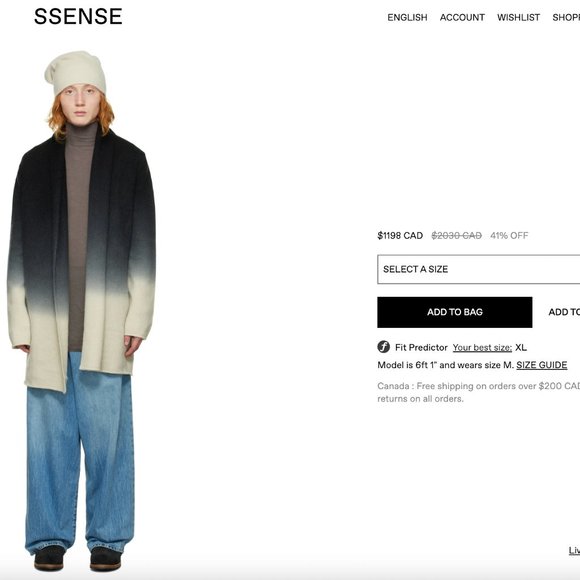Open the SIZE GUIDE link
Screen dimensions: 580x580
(542, 365)
